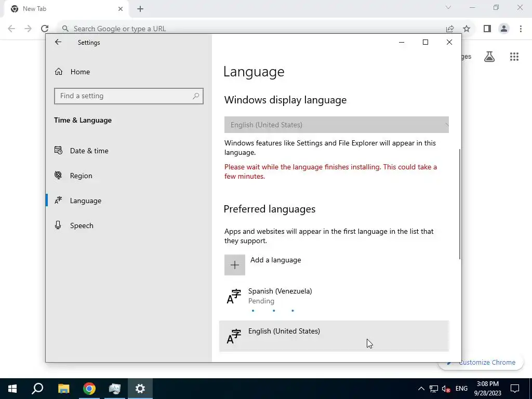Click the Chrome address bar
The width and height of the screenshot is (532, 399).
click(x=251, y=29)
